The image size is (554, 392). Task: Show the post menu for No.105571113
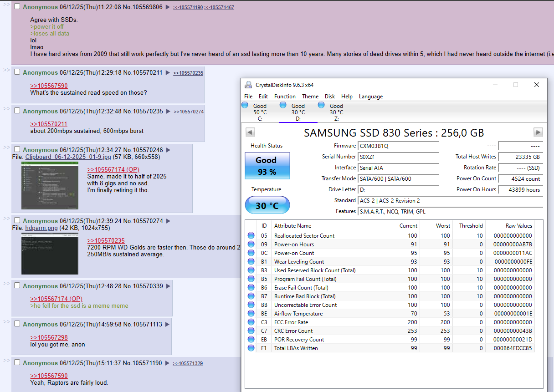coord(167,324)
